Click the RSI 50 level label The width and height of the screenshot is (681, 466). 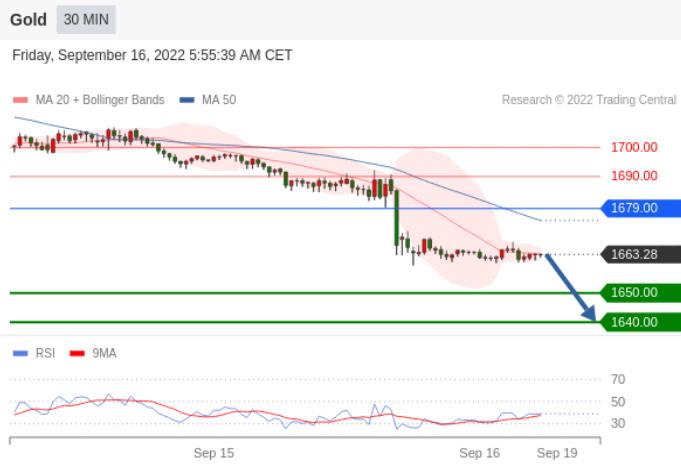click(x=618, y=402)
